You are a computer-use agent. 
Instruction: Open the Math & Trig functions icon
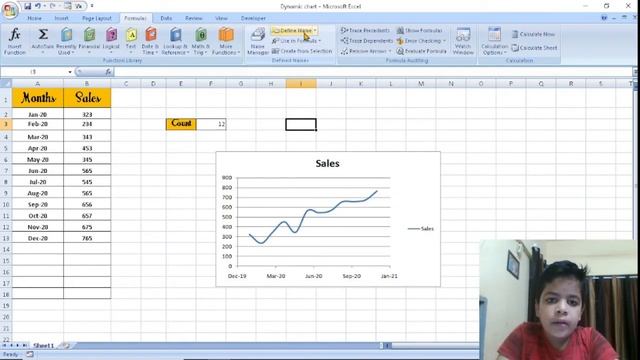click(x=201, y=35)
